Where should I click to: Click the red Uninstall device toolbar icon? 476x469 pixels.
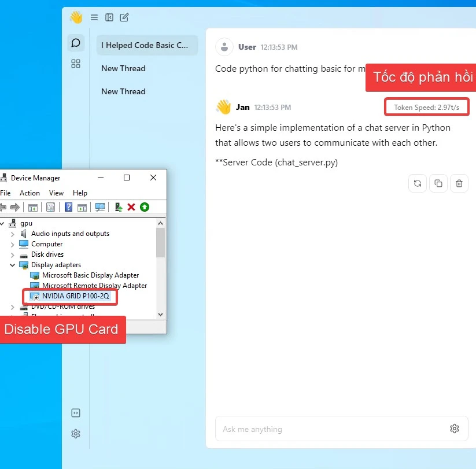(x=131, y=207)
